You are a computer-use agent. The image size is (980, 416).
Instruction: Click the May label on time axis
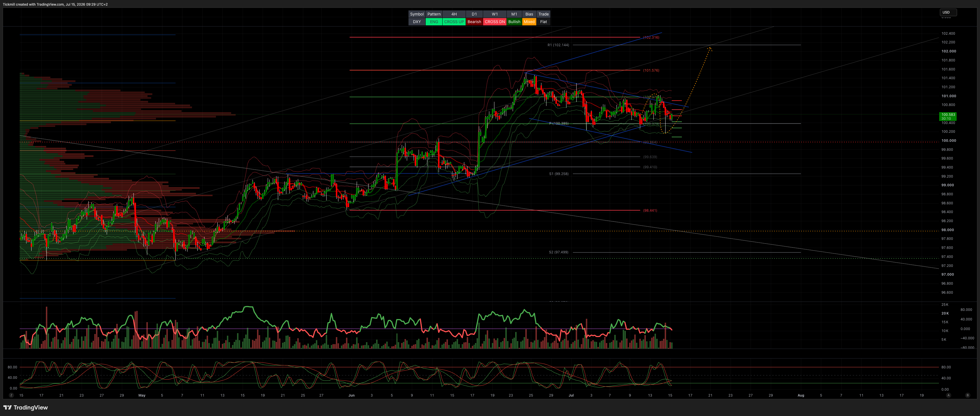tap(142, 395)
